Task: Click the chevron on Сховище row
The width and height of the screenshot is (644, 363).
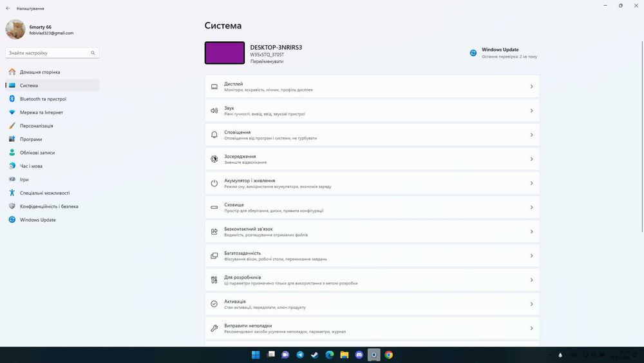Action: pyautogui.click(x=531, y=207)
